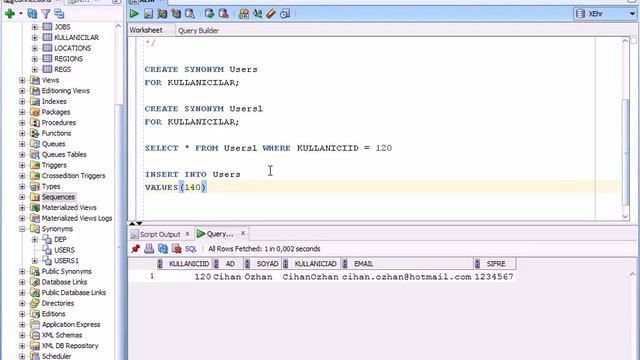Image resolution: width=640 pixels, height=360 pixels.
Task: Expand the Sequences folder
Action: click(x=22, y=197)
